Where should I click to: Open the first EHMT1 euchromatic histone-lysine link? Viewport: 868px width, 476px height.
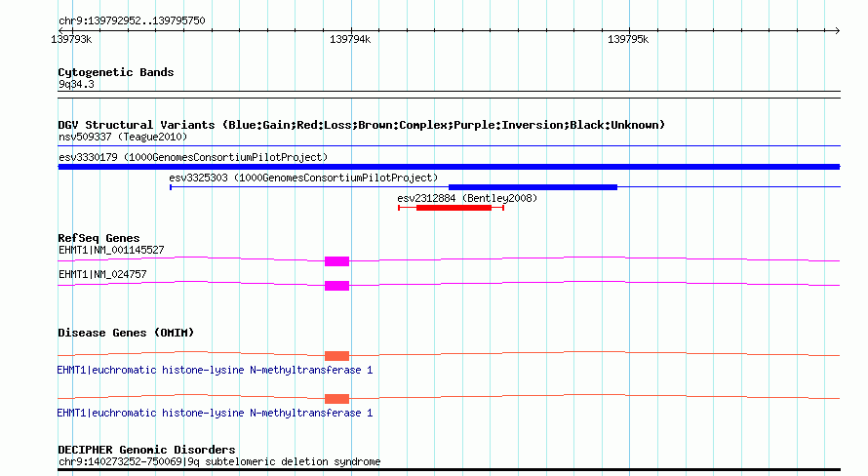(x=215, y=370)
